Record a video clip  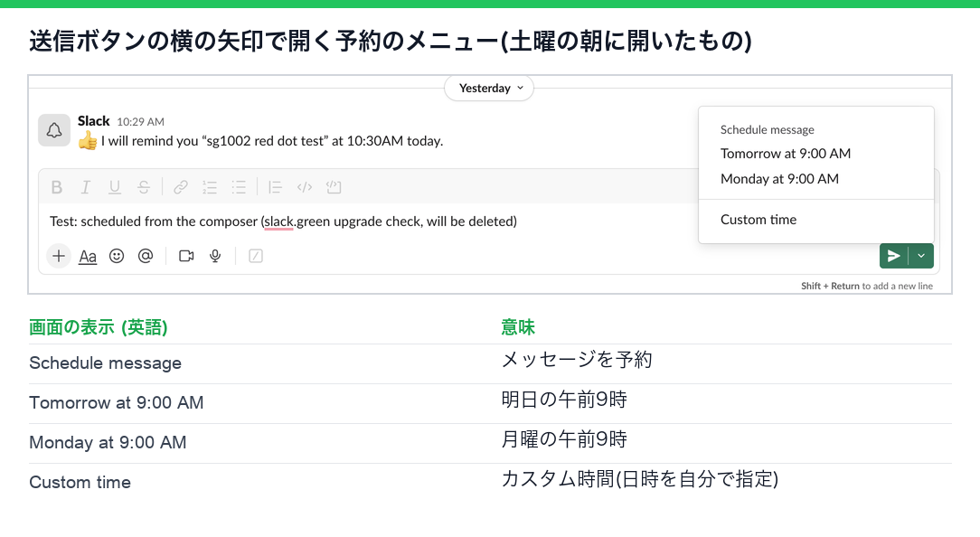[186, 256]
